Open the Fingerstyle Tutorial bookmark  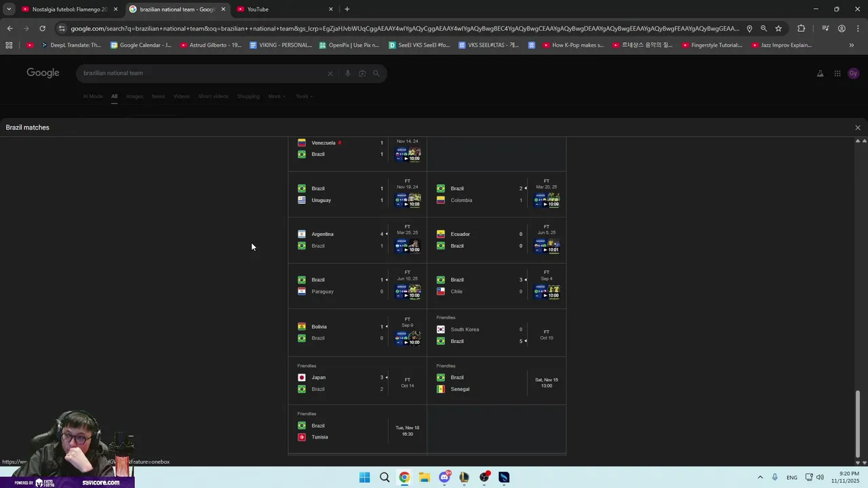(x=712, y=45)
